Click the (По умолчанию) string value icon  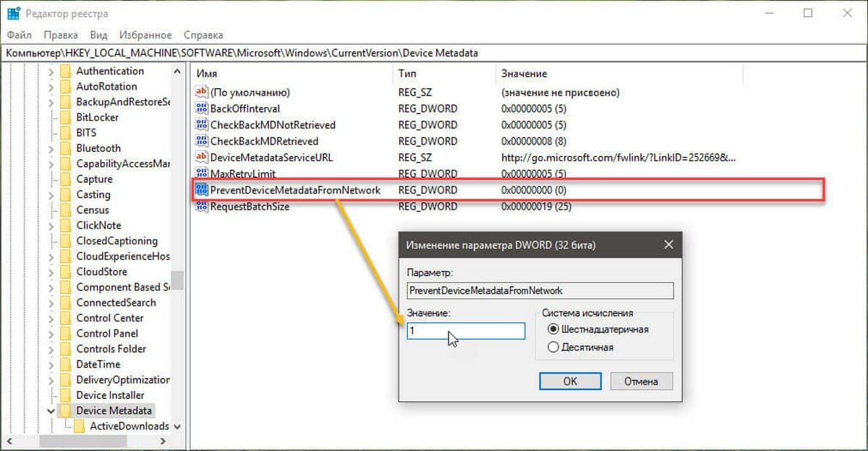click(202, 93)
